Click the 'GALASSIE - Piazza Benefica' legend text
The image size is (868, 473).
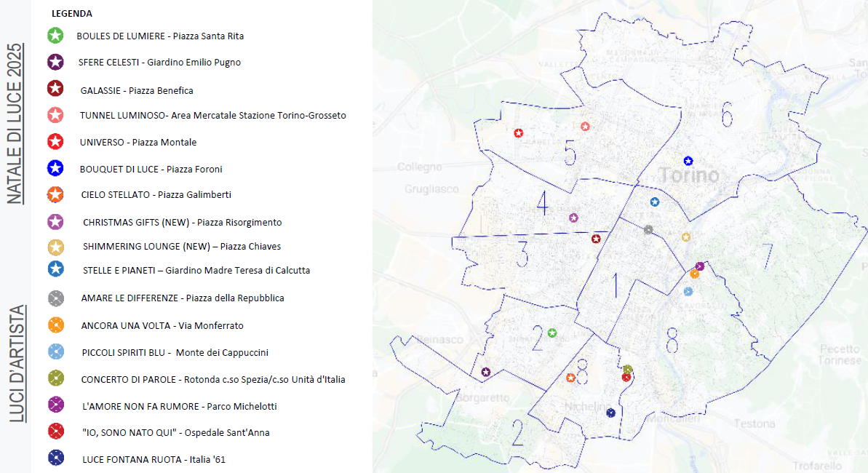[137, 90]
